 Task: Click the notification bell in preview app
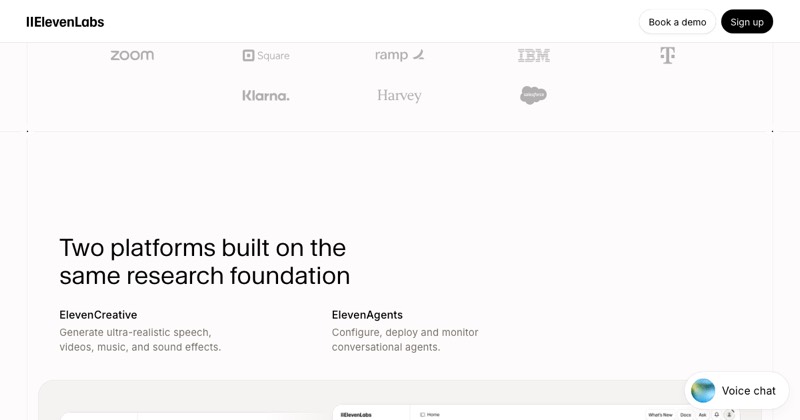pyautogui.click(x=717, y=415)
